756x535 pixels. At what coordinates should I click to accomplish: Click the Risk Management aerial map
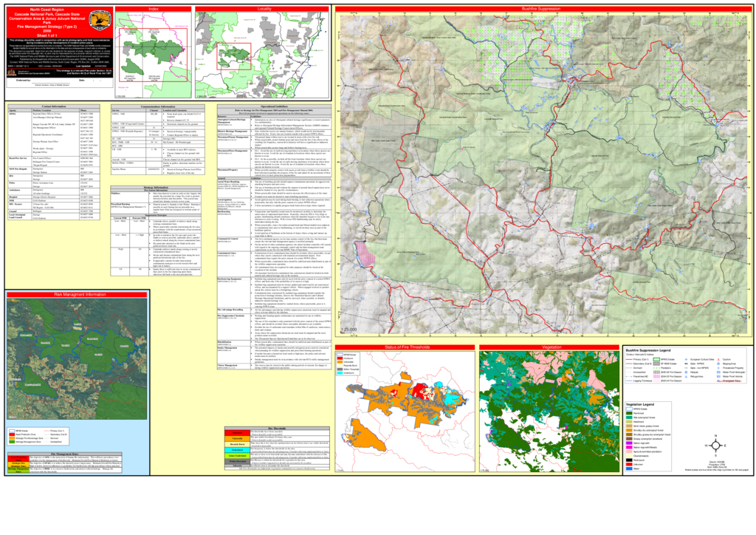tap(77, 358)
